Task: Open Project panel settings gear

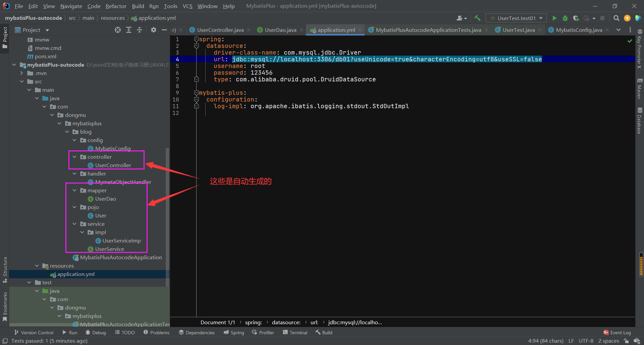Action: point(153,30)
